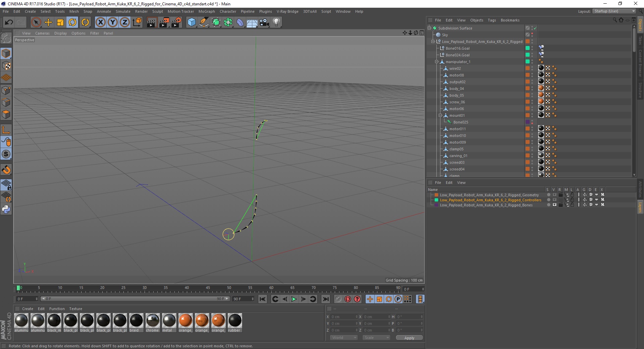This screenshot has width=644, height=349.
Task: Open the Function menu in Material Manager
Action: pyautogui.click(x=57, y=309)
